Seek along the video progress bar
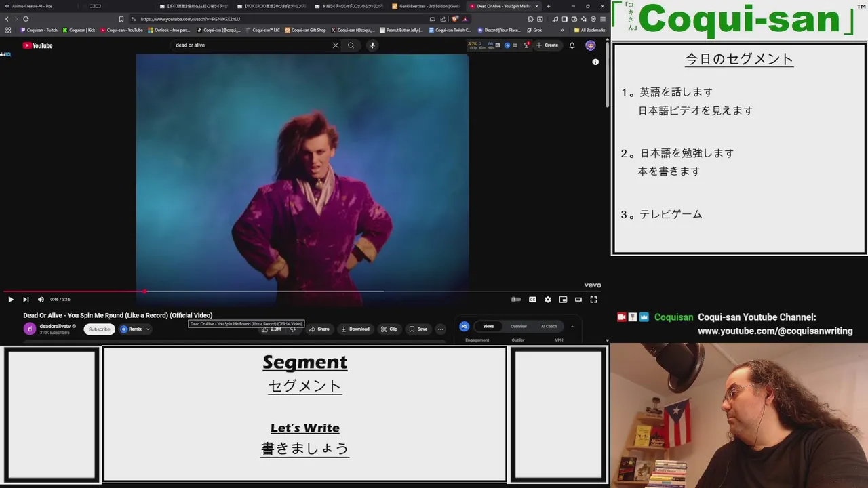Screen dimensions: 868x488 click(302, 291)
